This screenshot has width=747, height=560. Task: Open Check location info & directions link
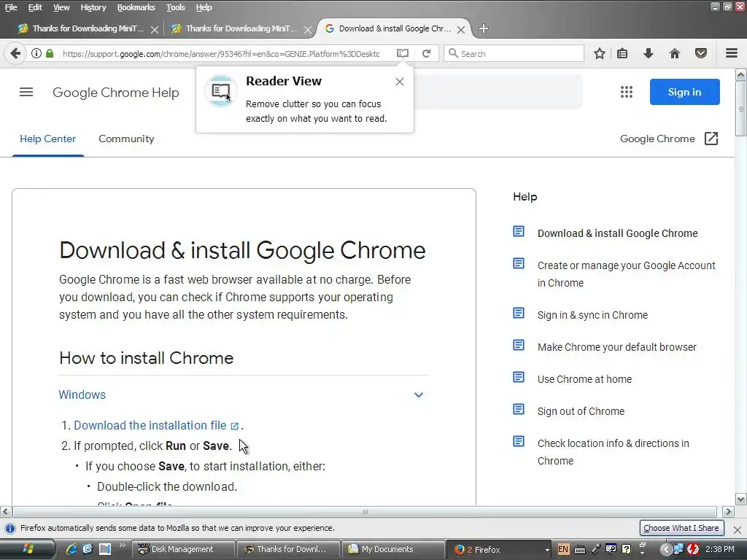pyautogui.click(x=613, y=452)
